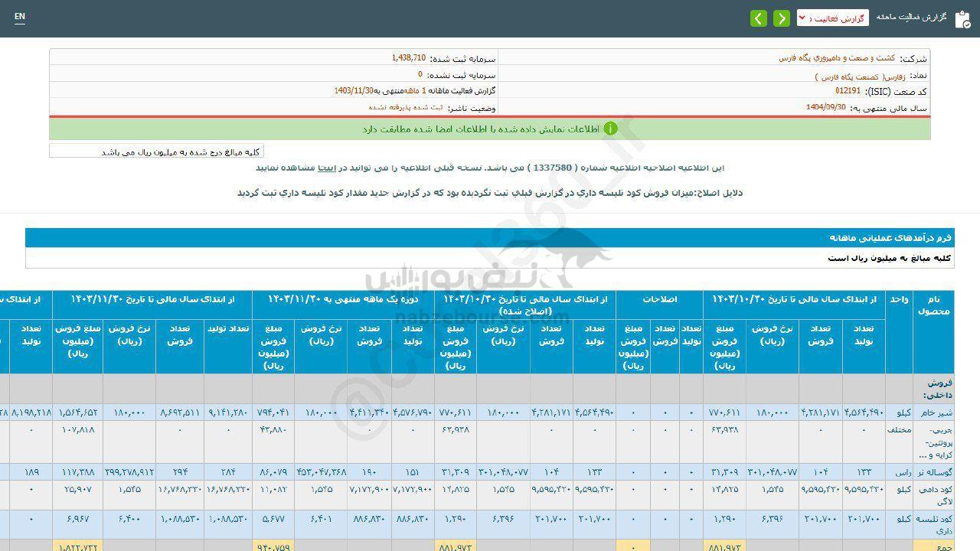This screenshot has width=980, height=551.
Task: Open the previous notice via the اینجا link
Action: (x=327, y=167)
